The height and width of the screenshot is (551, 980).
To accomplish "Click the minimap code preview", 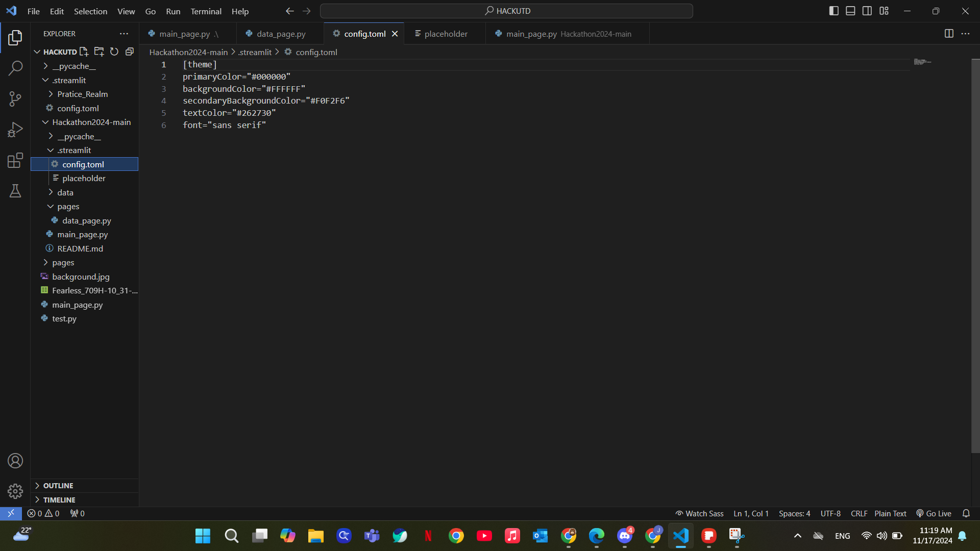I will 922,62.
